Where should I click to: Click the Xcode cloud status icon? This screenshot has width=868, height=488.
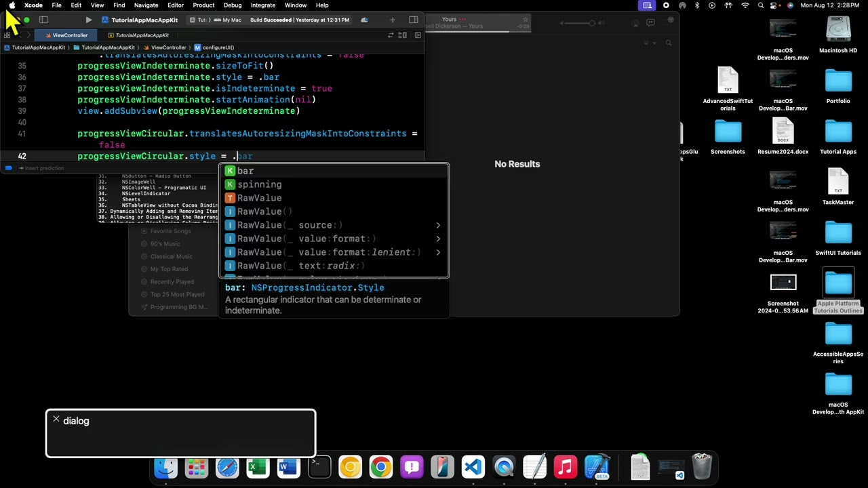(364, 20)
